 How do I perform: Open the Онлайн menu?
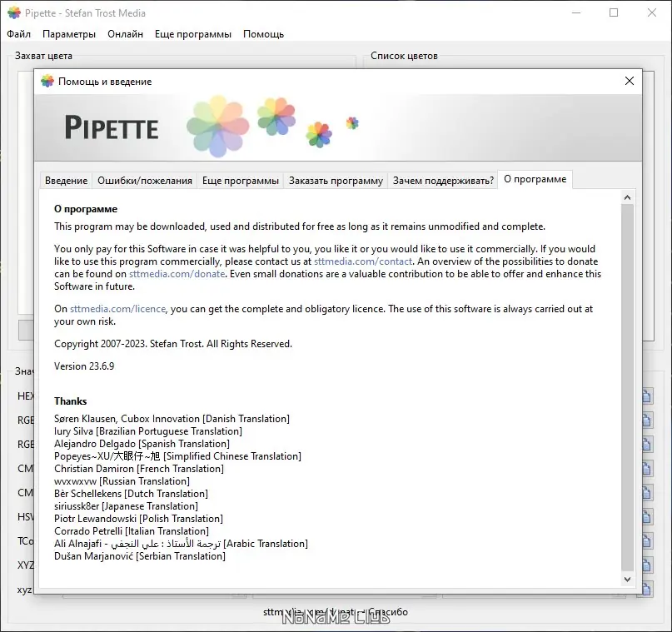(125, 34)
